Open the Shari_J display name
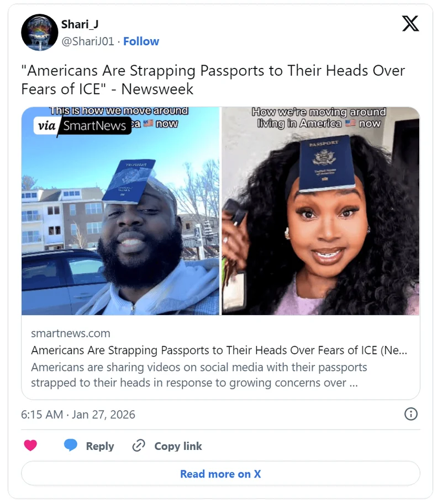Screen dimensions: 442x504 click(x=80, y=24)
